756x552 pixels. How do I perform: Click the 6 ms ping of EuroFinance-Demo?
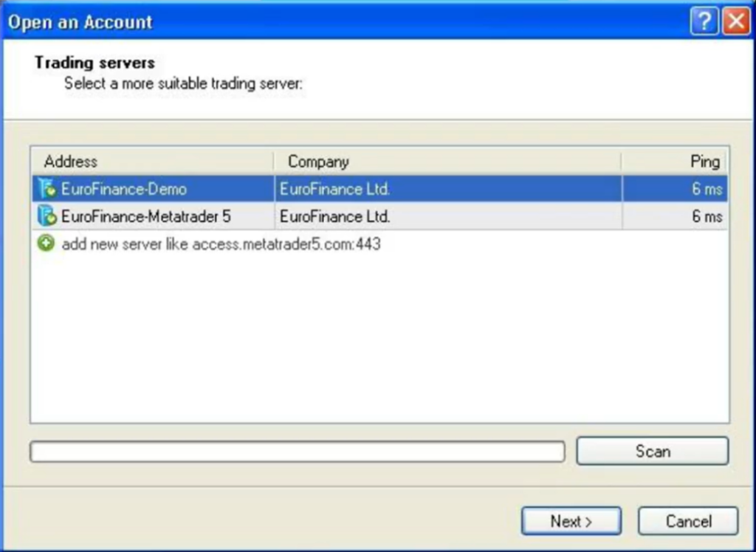click(x=707, y=189)
